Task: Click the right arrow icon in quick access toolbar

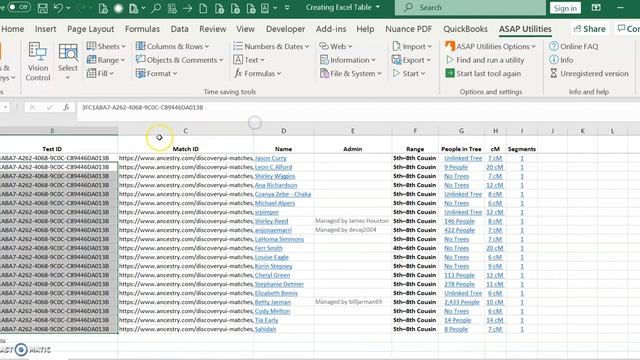Action: tap(187, 8)
